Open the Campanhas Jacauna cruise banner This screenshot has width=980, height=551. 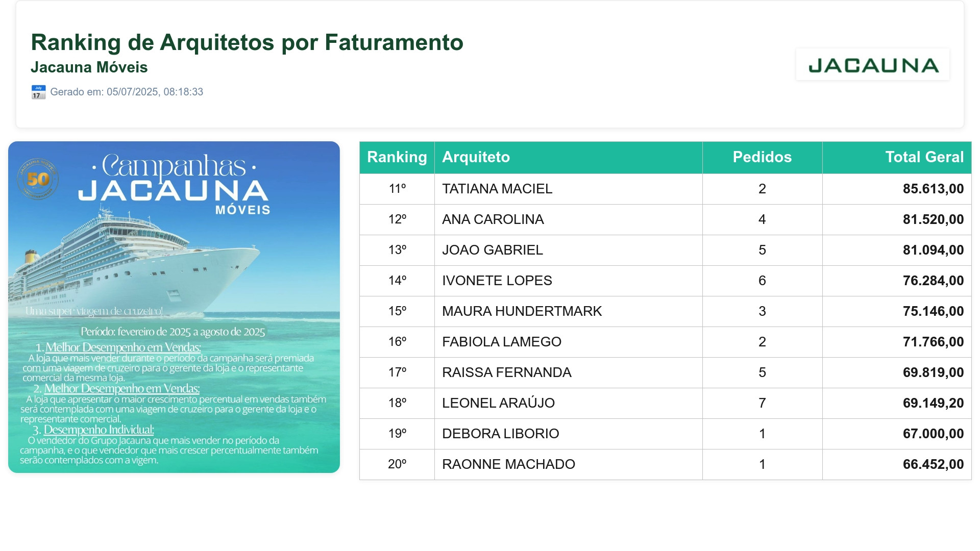[x=174, y=307]
